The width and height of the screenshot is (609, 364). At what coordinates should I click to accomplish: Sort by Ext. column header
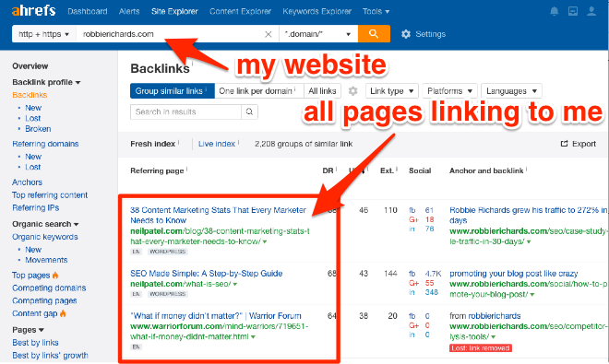[387, 170]
